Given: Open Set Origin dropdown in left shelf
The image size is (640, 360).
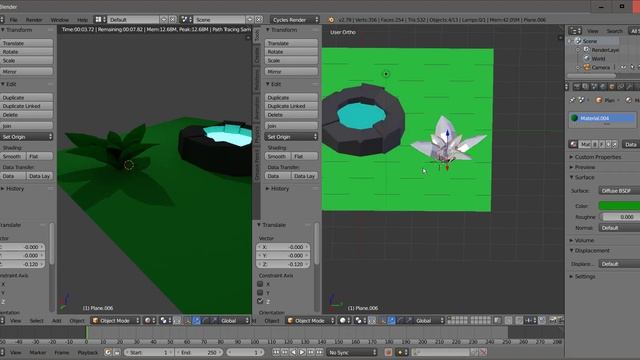Looking at the screenshot, I should click(x=27, y=137).
